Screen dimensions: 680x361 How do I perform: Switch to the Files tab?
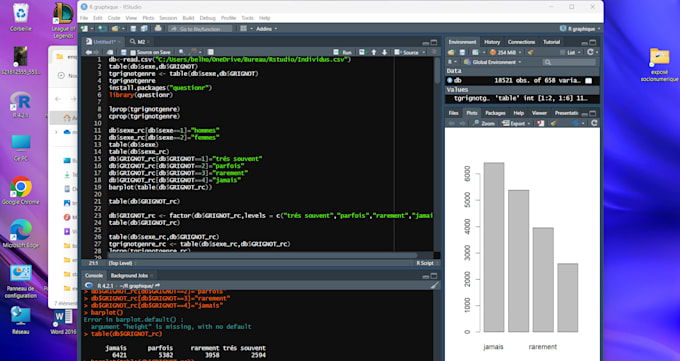coord(453,113)
